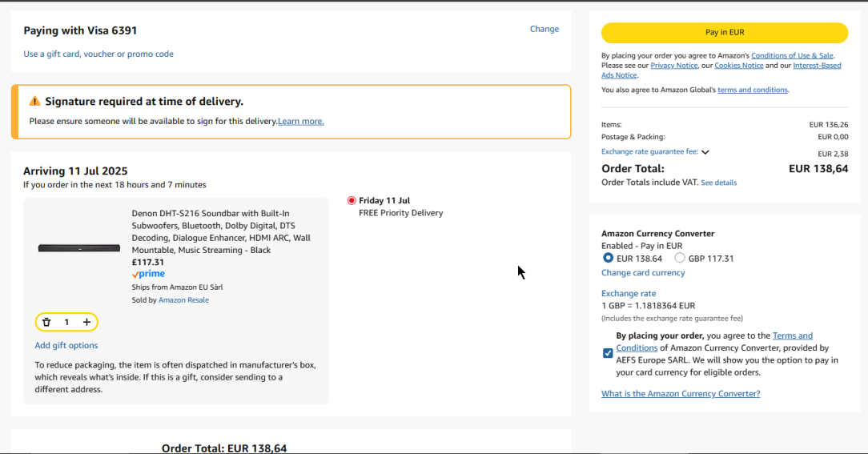Open Learn more about signature delivery
The height and width of the screenshot is (454, 868).
click(x=301, y=121)
